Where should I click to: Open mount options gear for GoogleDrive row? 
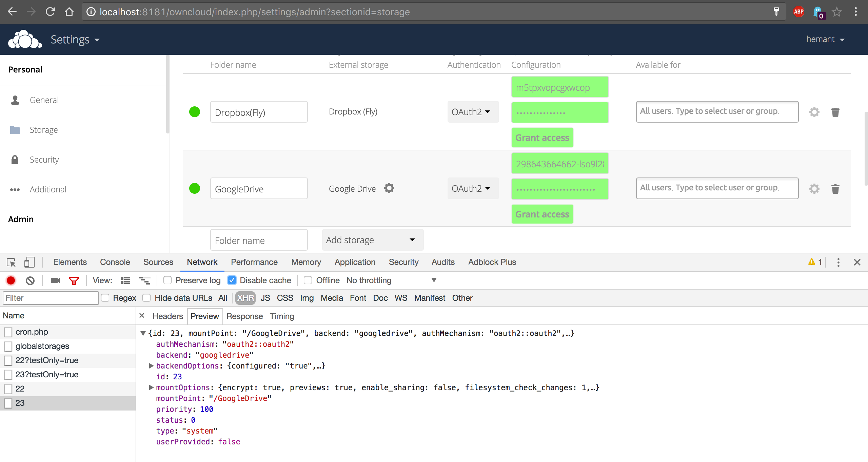click(x=814, y=189)
